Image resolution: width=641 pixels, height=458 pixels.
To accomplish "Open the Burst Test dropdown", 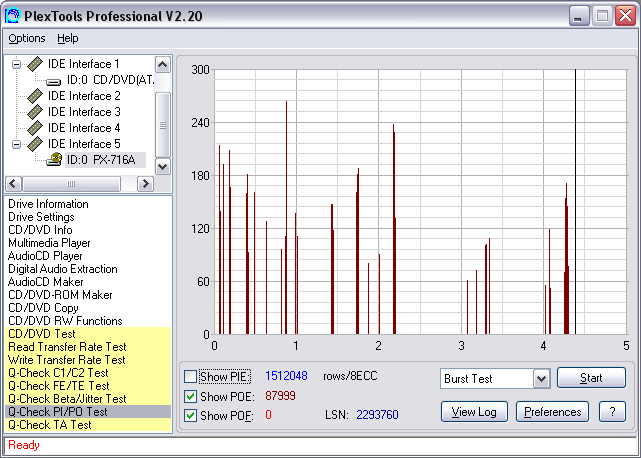I will click(541, 379).
